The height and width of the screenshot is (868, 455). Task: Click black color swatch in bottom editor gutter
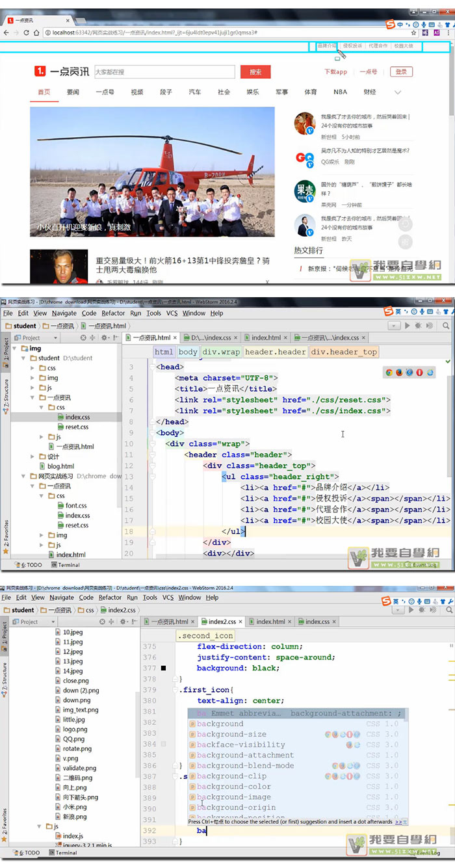click(x=164, y=668)
